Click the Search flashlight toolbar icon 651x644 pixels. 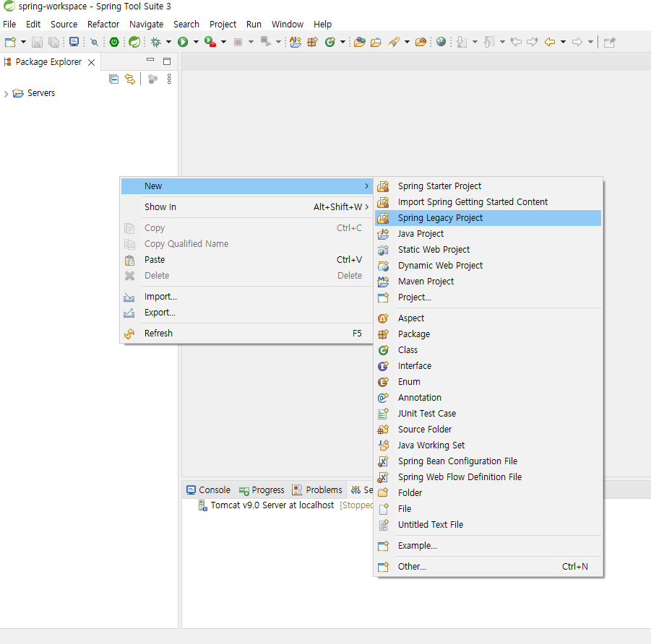(394, 42)
